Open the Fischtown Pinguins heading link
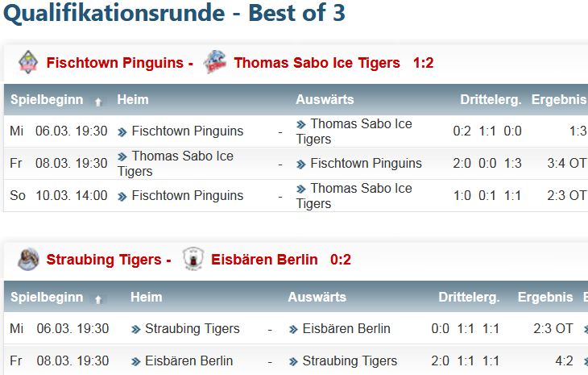The height and width of the screenshot is (375, 588). coord(114,63)
